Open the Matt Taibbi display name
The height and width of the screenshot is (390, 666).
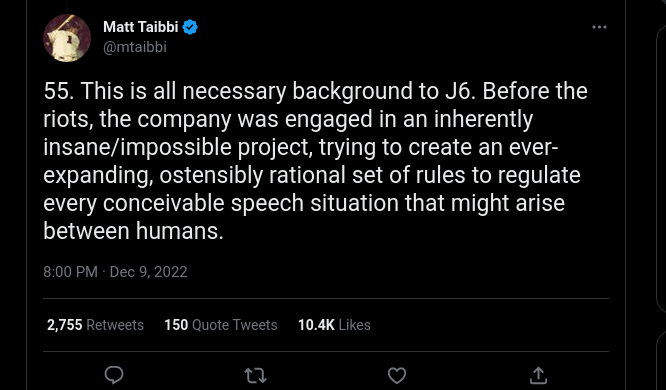pyautogui.click(x=141, y=27)
